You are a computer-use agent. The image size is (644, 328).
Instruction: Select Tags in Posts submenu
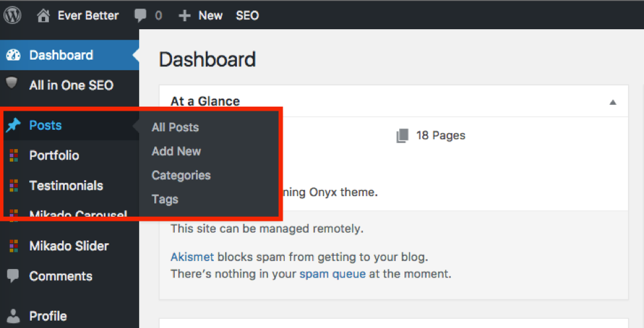(x=165, y=199)
